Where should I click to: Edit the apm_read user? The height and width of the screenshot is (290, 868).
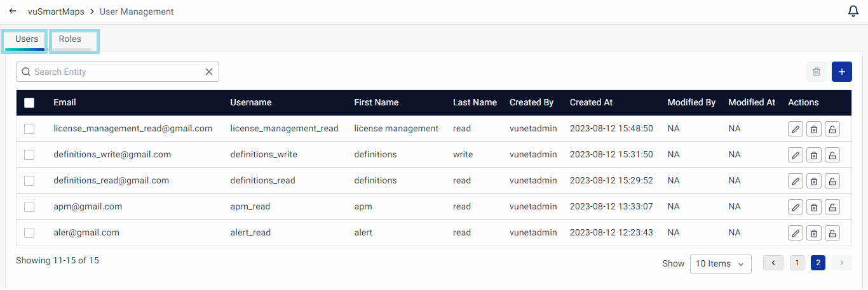pyautogui.click(x=795, y=207)
